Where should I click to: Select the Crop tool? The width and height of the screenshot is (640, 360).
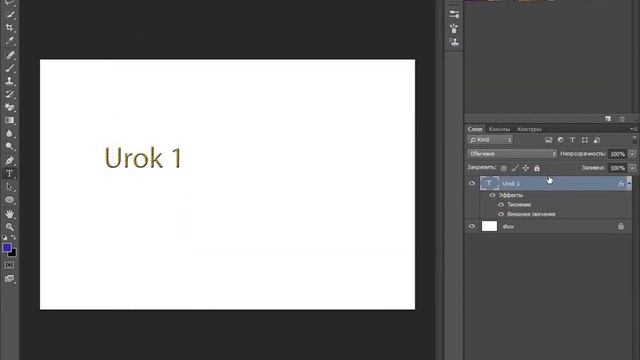pos(10,28)
